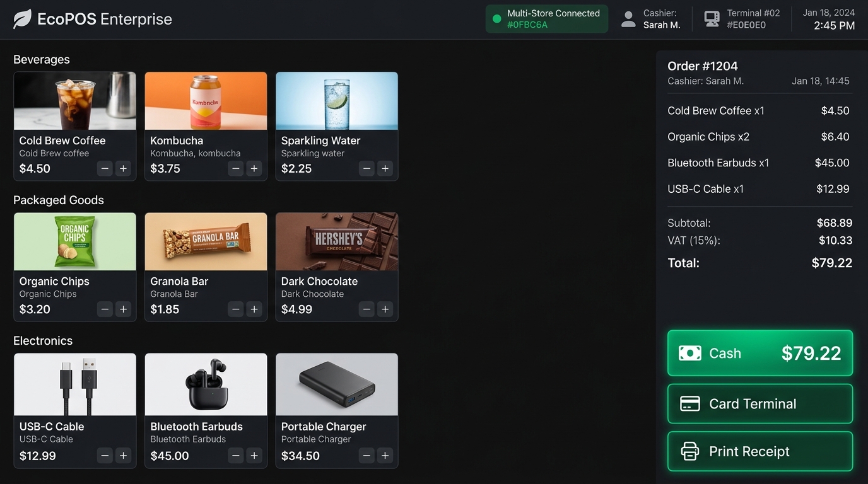Subtract Sparkling Water with minus icon
The width and height of the screenshot is (868, 484).
[x=367, y=168]
